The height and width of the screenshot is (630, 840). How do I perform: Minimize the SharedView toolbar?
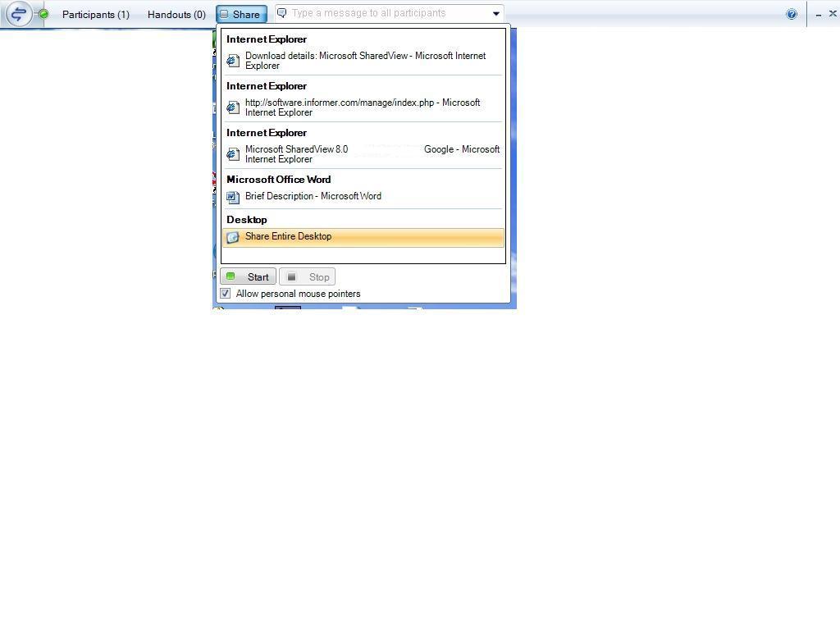point(819,14)
